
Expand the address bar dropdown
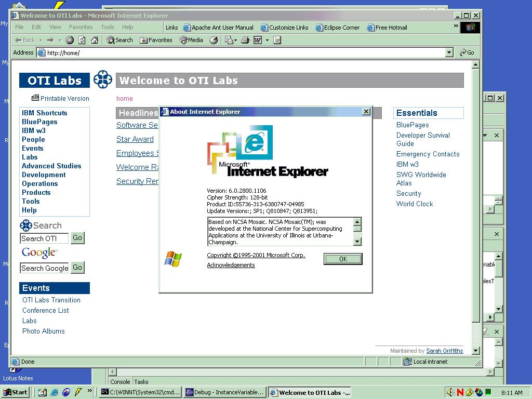[449, 52]
